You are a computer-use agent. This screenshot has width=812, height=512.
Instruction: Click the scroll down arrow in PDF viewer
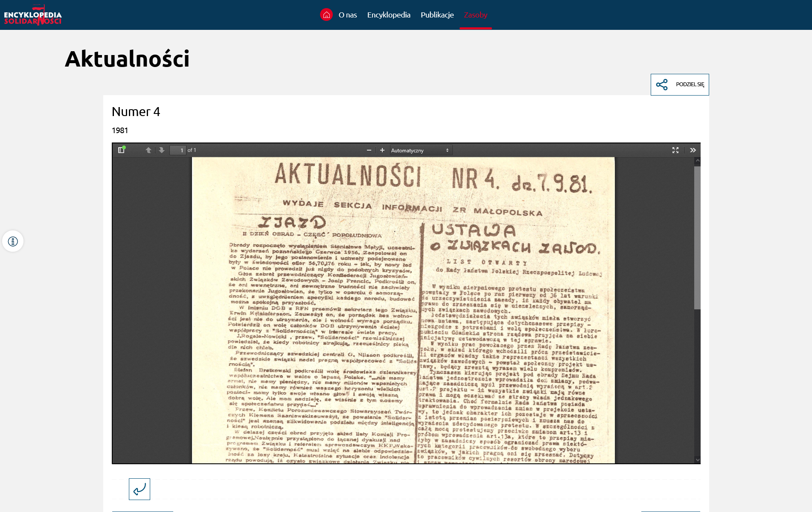point(697,460)
